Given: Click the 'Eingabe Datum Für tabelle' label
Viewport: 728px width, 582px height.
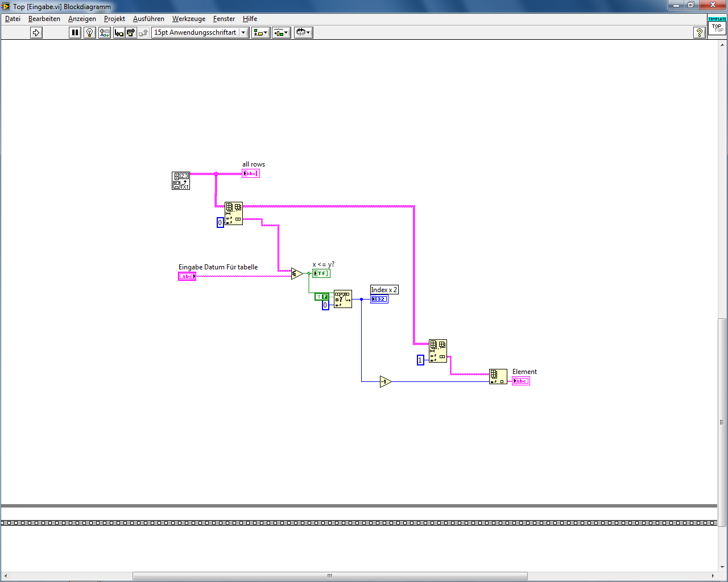Looking at the screenshot, I should (218, 267).
